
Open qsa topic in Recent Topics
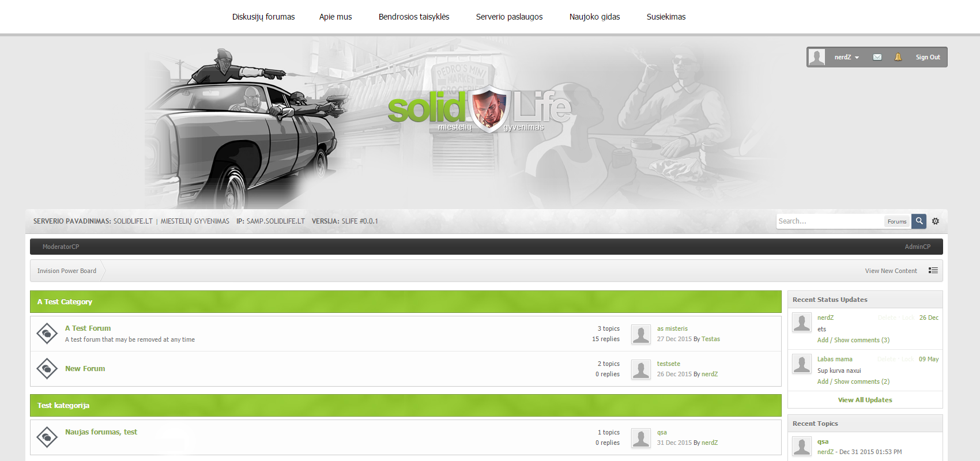[823, 441]
